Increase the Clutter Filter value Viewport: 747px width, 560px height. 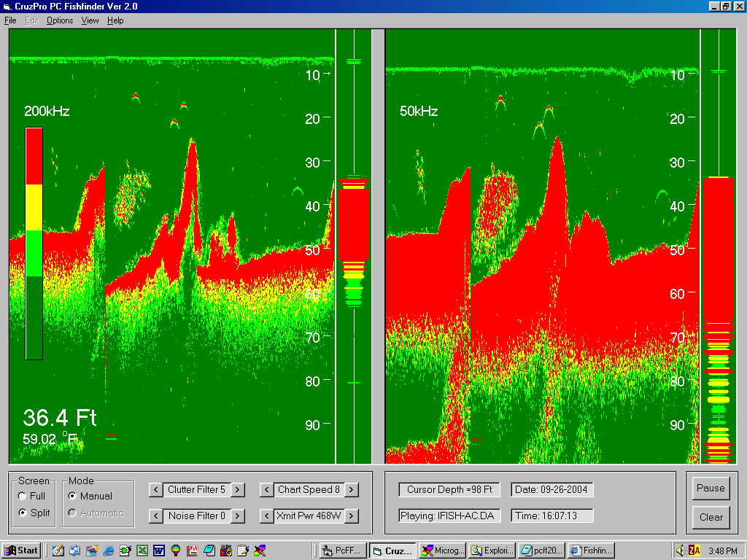(x=238, y=489)
